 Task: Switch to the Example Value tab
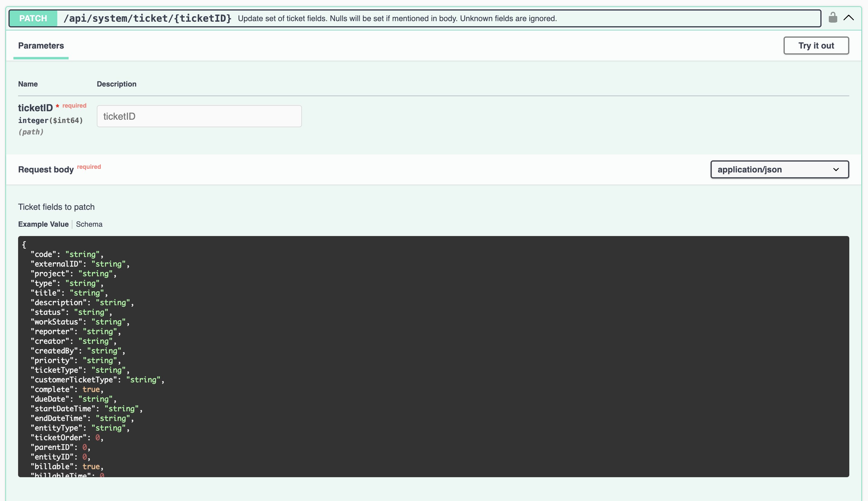click(43, 224)
